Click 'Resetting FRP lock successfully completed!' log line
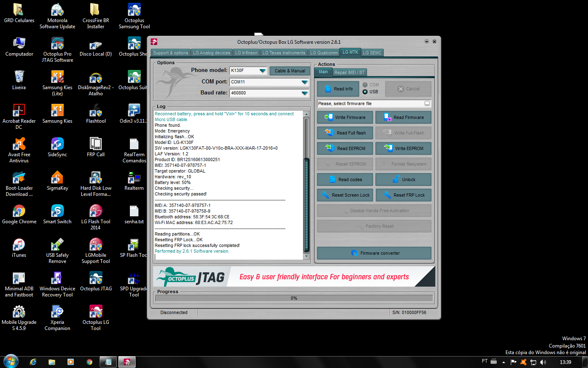 197,245
